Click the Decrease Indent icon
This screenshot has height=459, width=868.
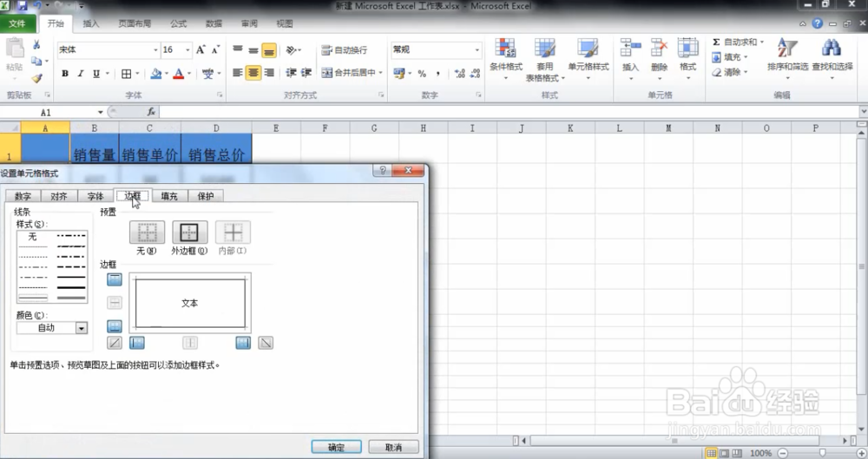click(291, 73)
